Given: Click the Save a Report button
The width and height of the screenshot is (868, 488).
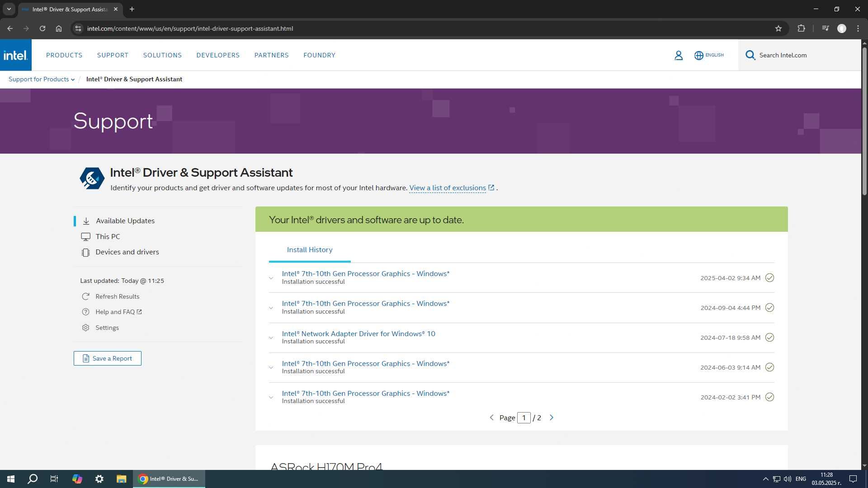Looking at the screenshot, I should pyautogui.click(x=108, y=358).
